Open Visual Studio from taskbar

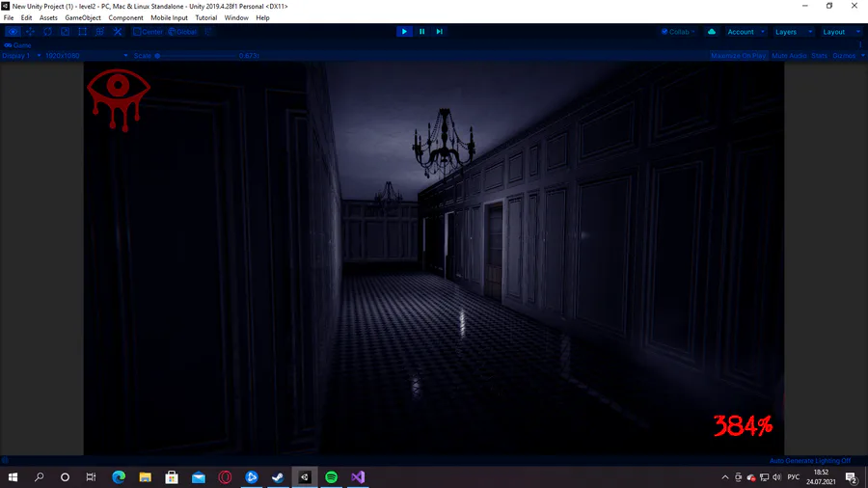point(358,477)
